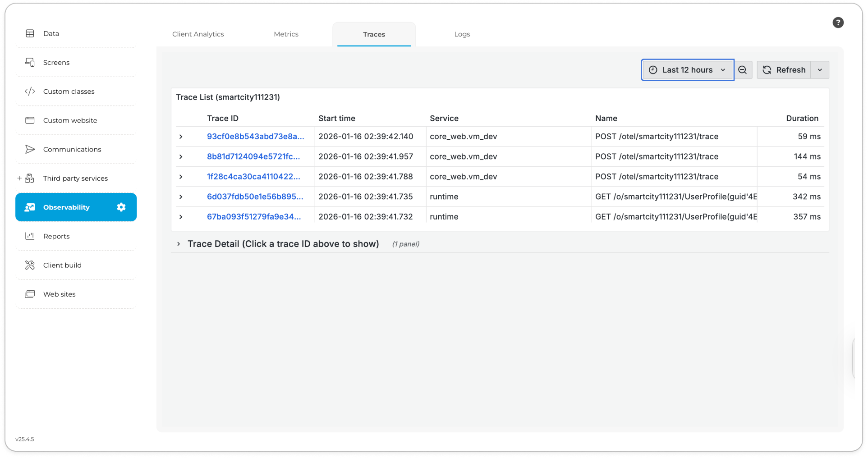Open Communications paper plane icon

coord(30,149)
